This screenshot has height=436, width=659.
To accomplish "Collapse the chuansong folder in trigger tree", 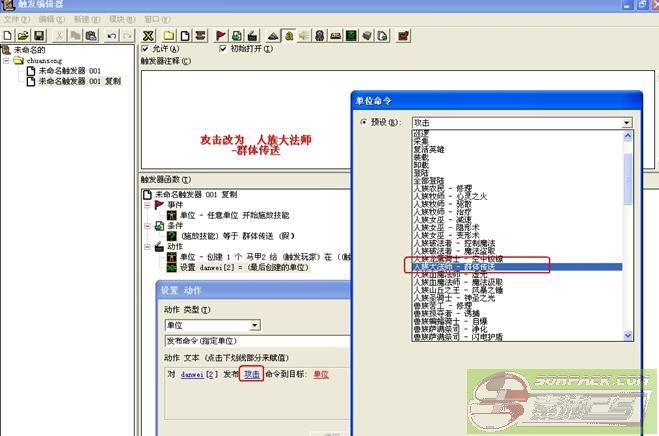I will tap(6, 60).
